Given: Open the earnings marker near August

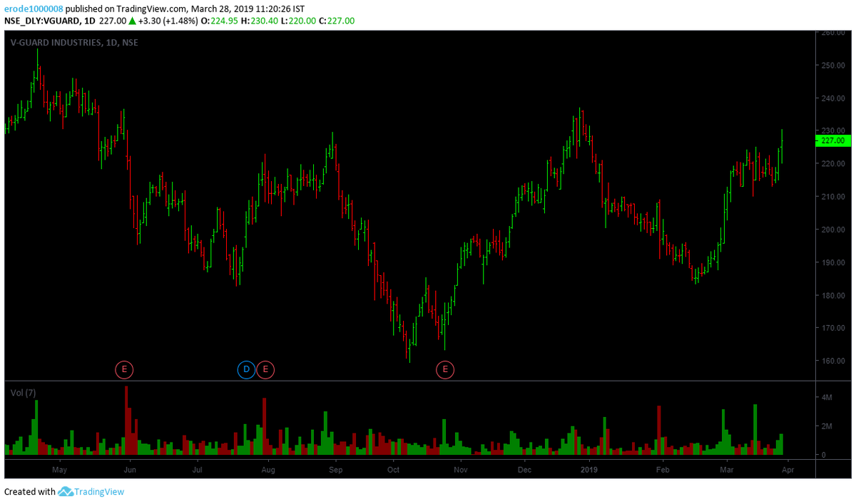Looking at the screenshot, I should [265, 369].
